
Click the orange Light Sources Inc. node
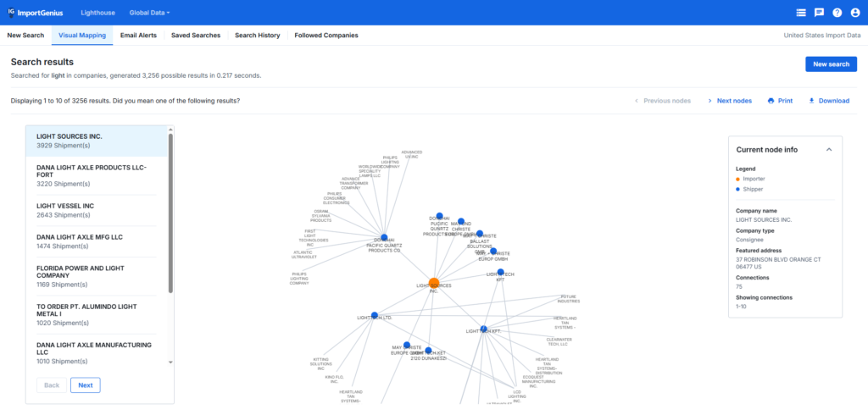[x=434, y=283]
